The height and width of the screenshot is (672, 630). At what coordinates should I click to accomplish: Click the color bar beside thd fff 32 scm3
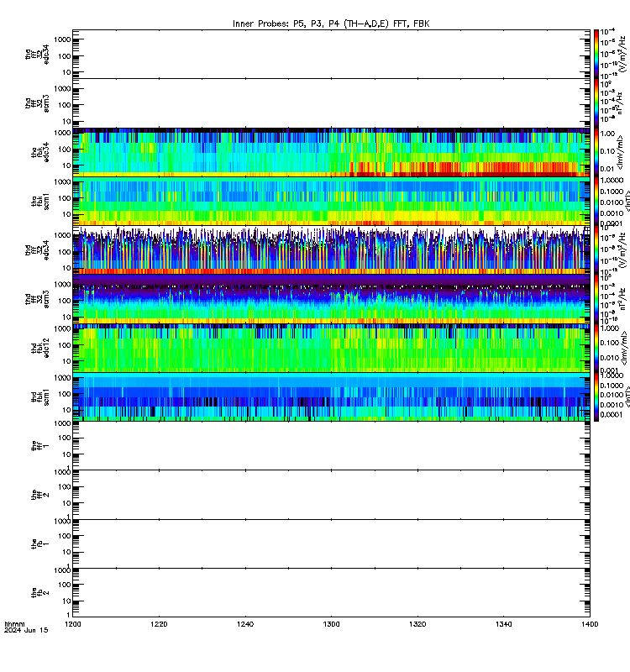(x=596, y=299)
